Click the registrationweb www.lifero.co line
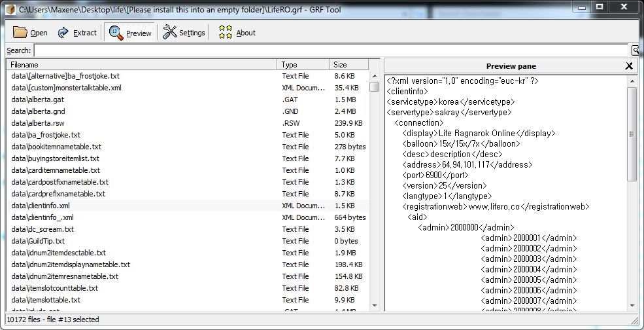The width and height of the screenshot is (644, 330). 496,206
